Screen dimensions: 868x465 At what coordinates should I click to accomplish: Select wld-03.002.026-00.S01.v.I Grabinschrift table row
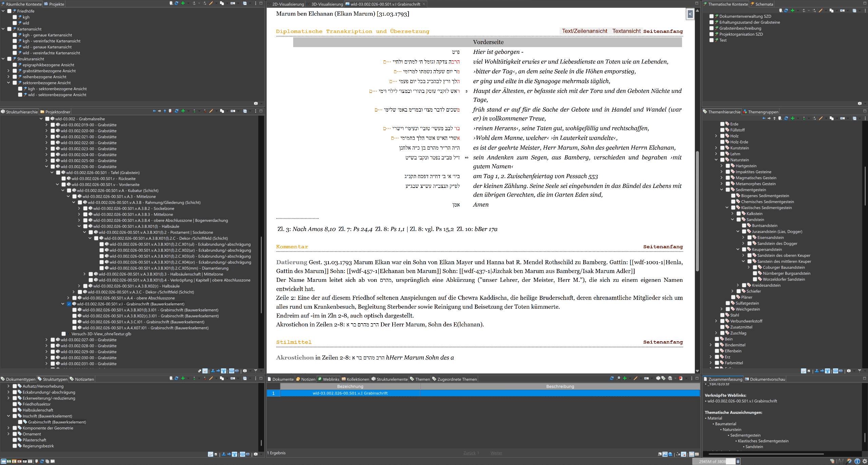(350, 393)
